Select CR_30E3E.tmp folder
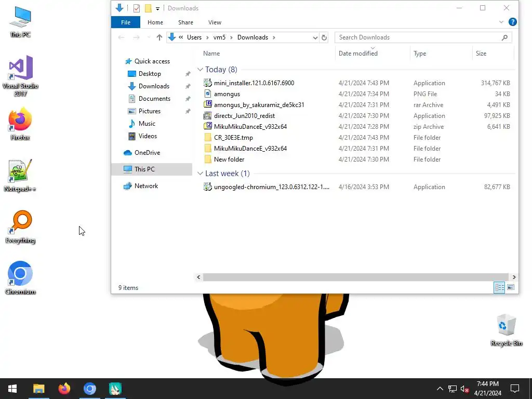The width and height of the screenshot is (532, 399). point(233,137)
